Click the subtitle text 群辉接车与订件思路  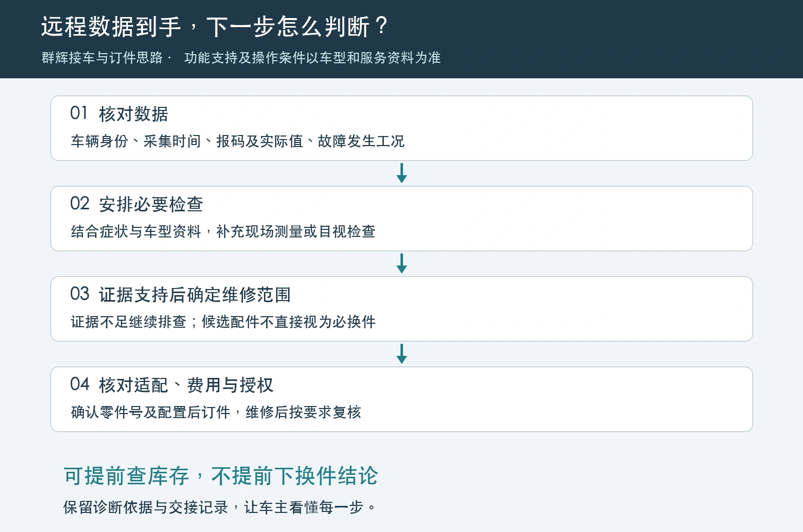tap(102, 58)
